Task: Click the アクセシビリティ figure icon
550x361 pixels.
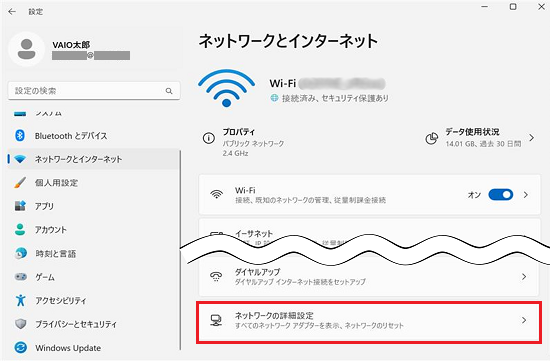Action: (x=20, y=300)
